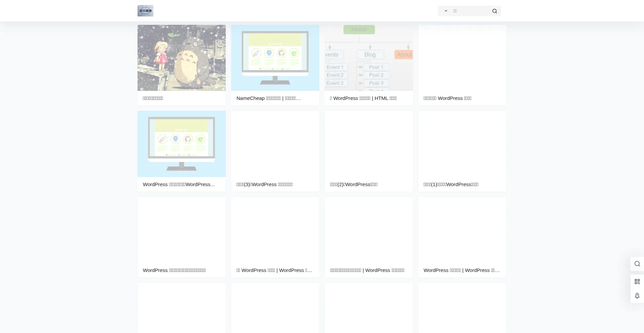
Task: Click the site logo in the header
Action: [x=145, y=11]
